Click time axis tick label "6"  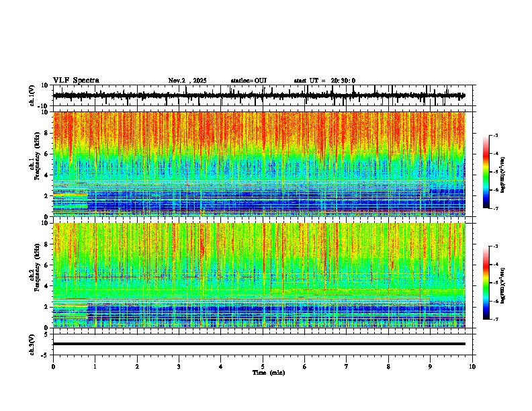click(x=304, y=367)
